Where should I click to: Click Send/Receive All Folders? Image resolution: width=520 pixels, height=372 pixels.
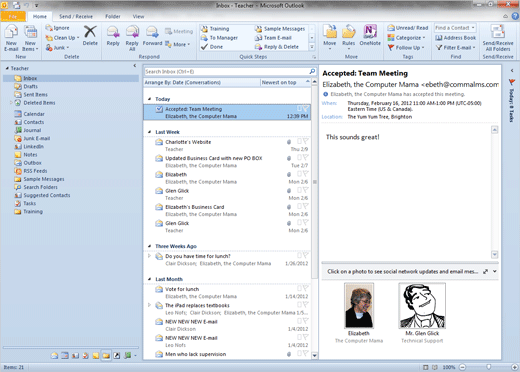coord(498,38)
